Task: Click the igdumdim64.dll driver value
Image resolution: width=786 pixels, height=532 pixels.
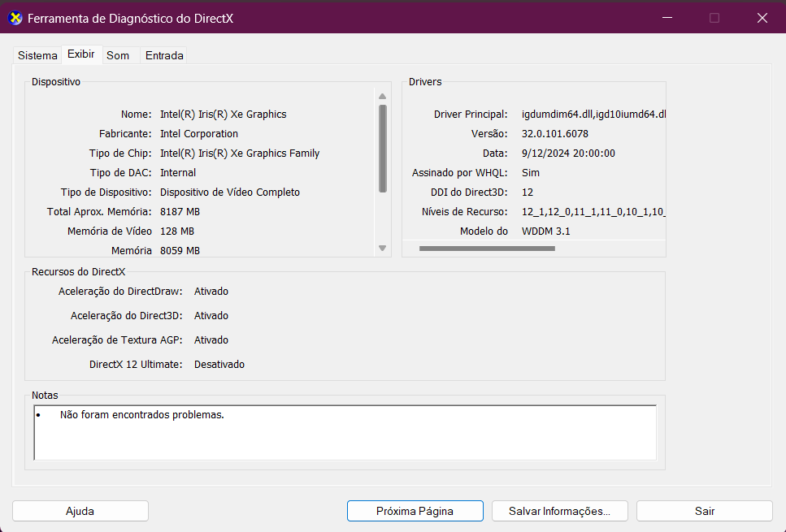Action: pos(593,115)
